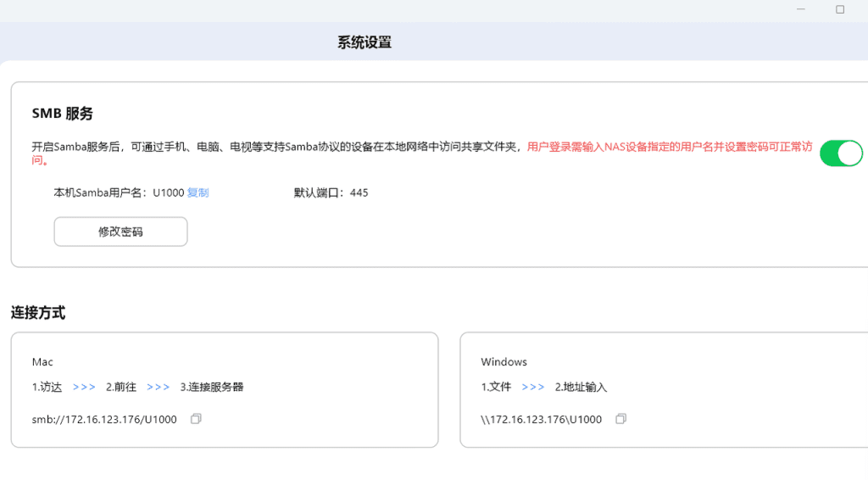Copy the Windows network path

tap(620, 419)
